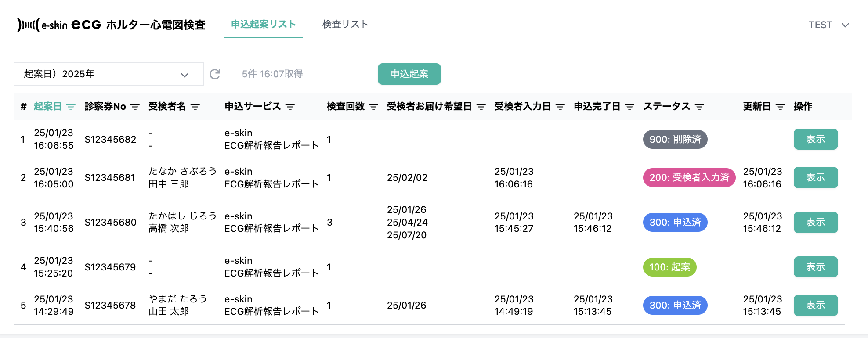Screen dimensions: 868x338
Task: Open filter icon for 受検者お届け希望日 column
Action: point(481,107)
